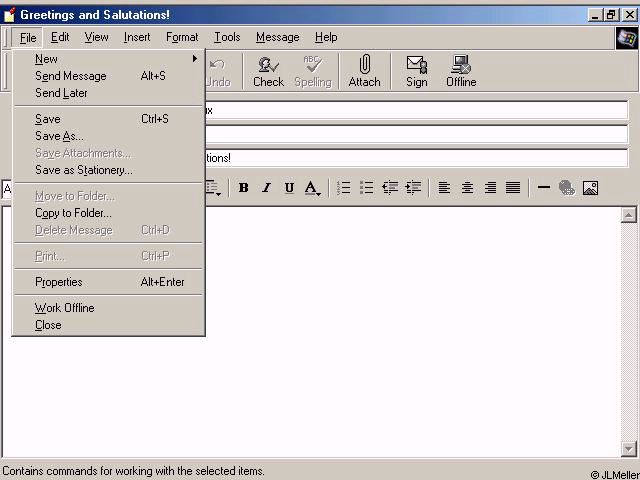
Task: Choose Send Message from File menu
Action: coord(109,76)
